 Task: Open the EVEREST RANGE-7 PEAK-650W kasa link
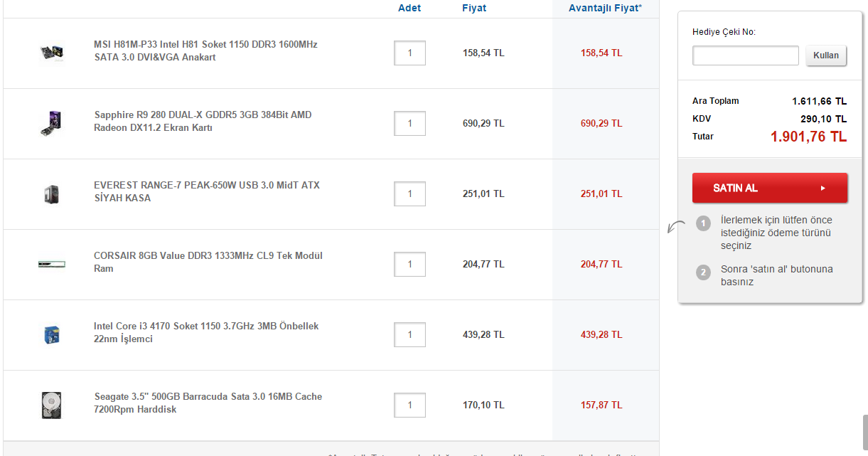click(206, 191)
